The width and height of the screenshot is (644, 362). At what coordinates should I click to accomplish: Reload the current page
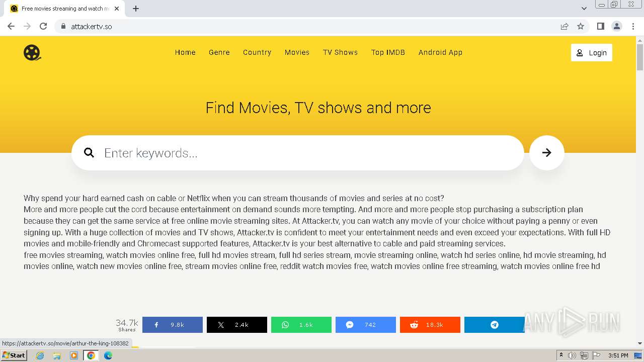point(43,26)
